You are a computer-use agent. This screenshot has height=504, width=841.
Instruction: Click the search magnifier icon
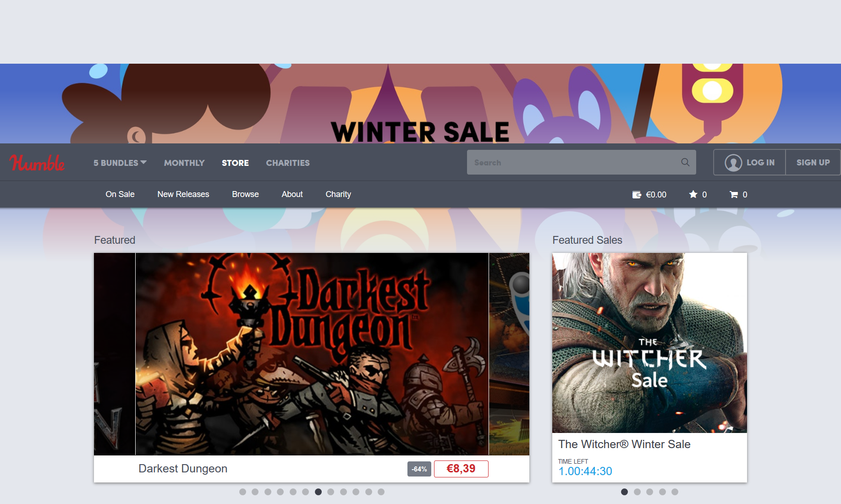(685, 162)
